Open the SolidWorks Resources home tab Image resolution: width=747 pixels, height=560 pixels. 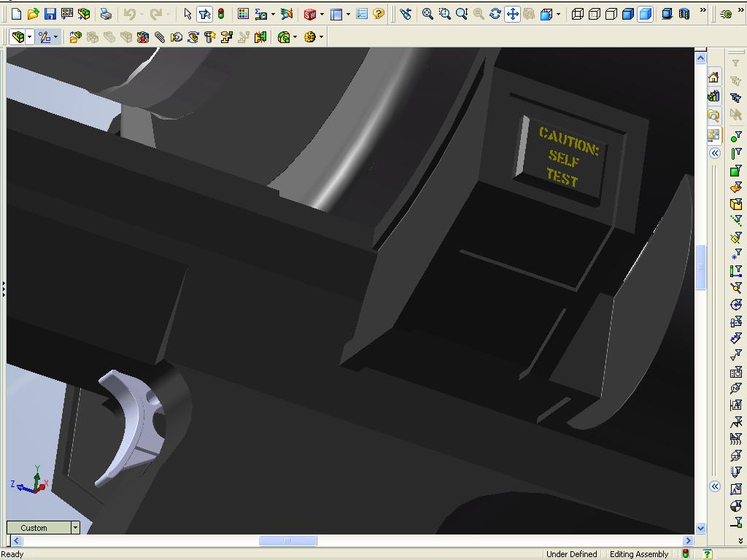coord(713,78)
